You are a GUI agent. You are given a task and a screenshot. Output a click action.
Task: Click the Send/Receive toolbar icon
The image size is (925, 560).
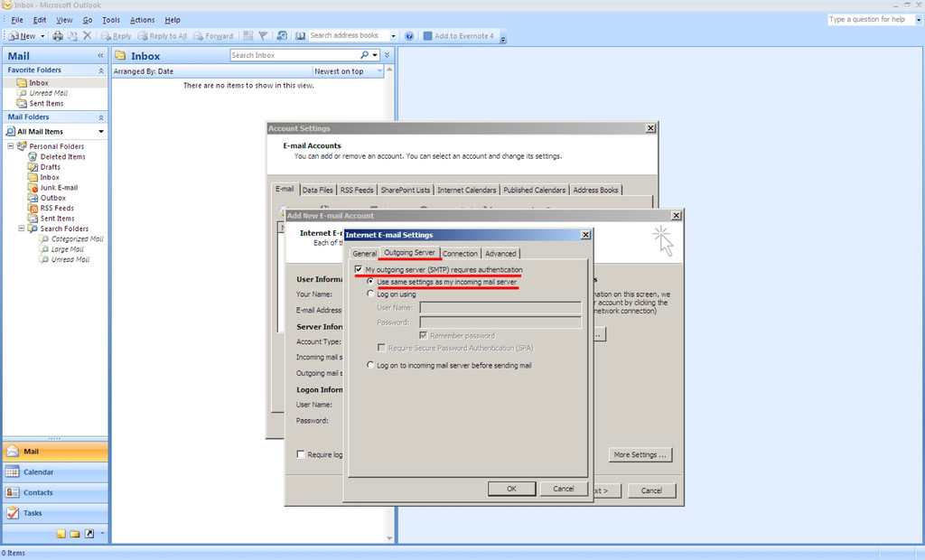[282, 36]
